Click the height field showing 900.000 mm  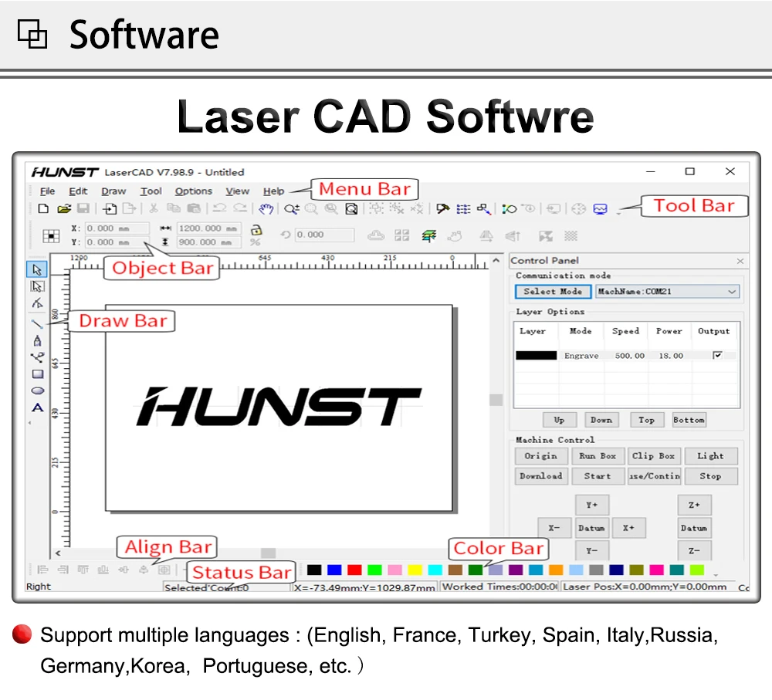pyautogui.click(x=208, y=242)
